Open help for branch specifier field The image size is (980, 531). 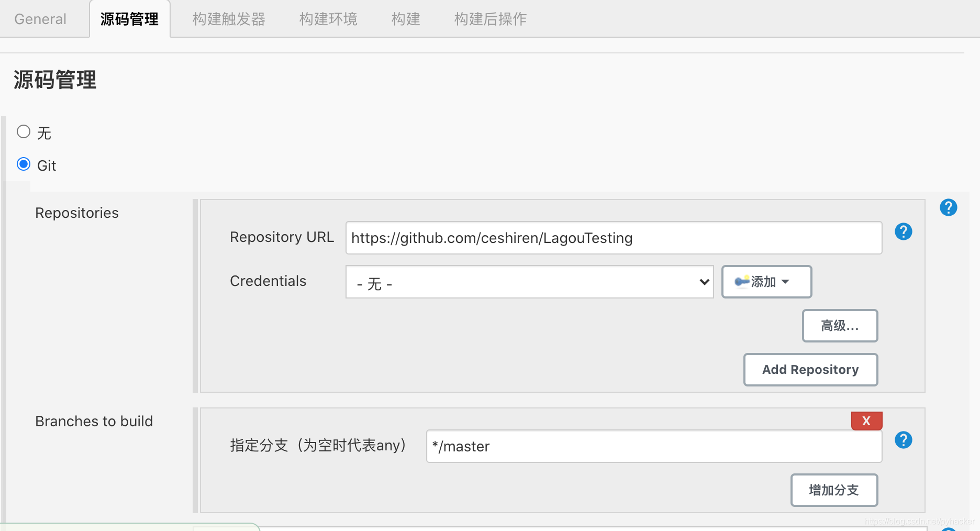(903, 440)
